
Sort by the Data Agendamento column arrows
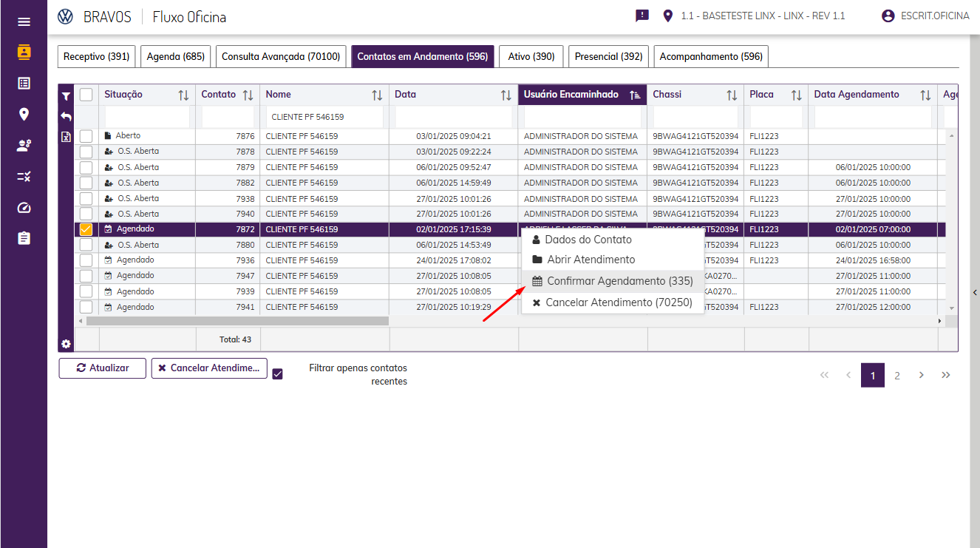(x=925, y=95)
